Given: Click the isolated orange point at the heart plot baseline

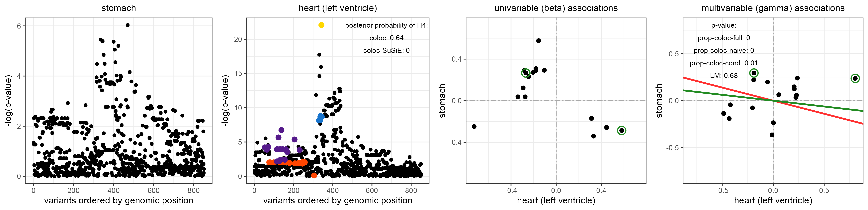Looking at the screenshot, I should [314, 175].
